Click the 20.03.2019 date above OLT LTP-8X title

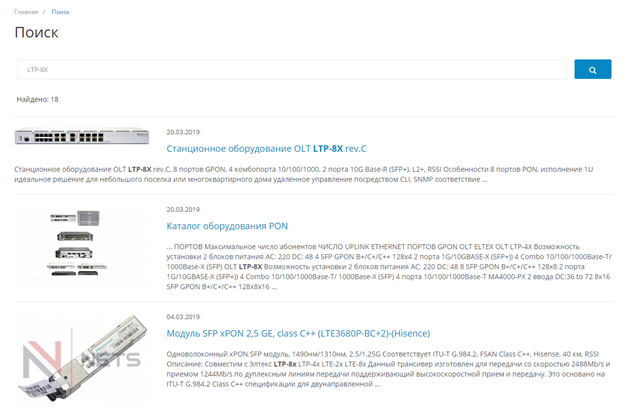point(183,132)
